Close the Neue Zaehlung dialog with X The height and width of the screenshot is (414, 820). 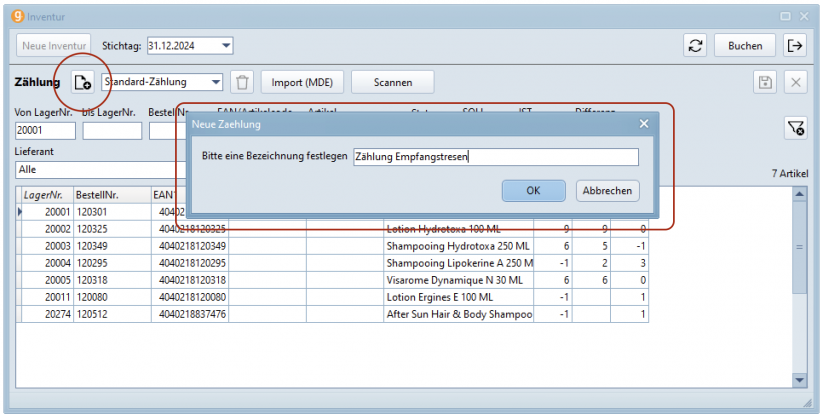644,124
